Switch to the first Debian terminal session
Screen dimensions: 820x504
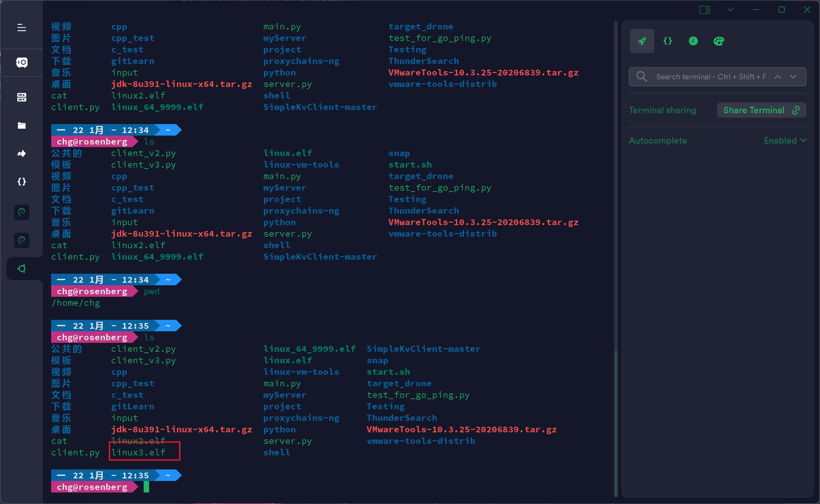click(x=22, y=212)
